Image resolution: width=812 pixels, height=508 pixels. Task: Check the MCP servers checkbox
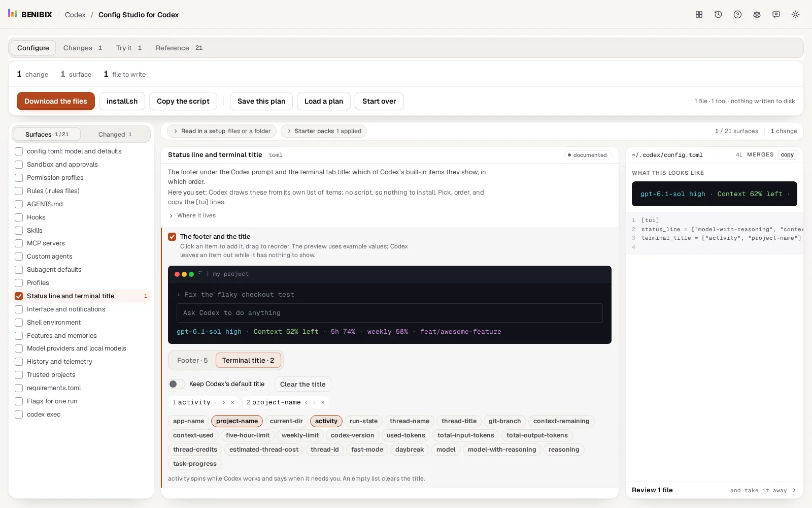[19, 243]
